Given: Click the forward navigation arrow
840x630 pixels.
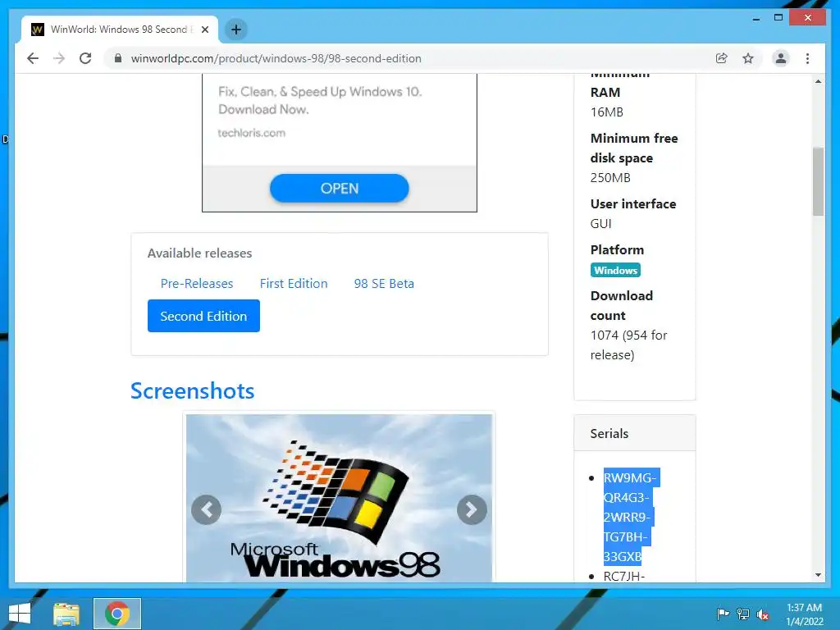Looking at the screenshot, I should [x=59, y=58].
